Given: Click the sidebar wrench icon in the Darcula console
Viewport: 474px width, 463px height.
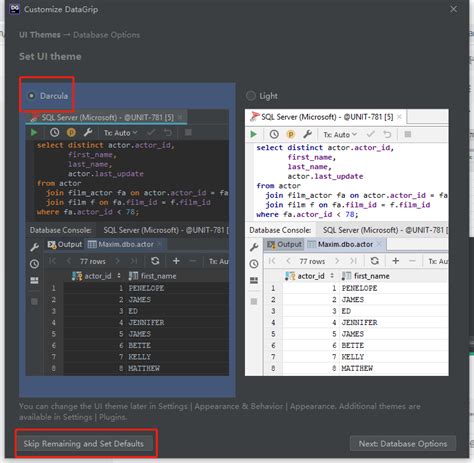Looking at the screenshot, I should [x=34, y=247].
